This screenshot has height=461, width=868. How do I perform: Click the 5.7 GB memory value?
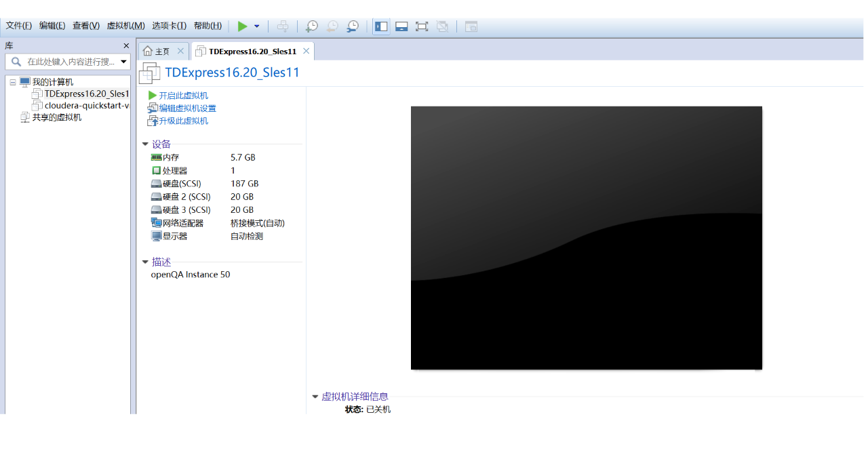click(x=243, y=157)
